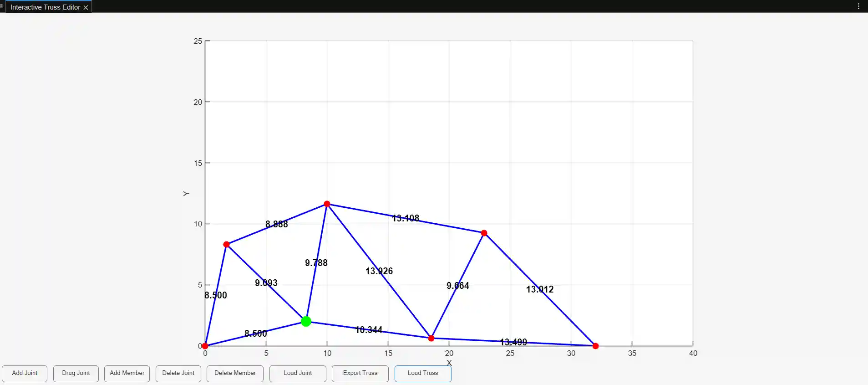Select the highlighted green joint
The image size is (868, 385).
(306, 321)
